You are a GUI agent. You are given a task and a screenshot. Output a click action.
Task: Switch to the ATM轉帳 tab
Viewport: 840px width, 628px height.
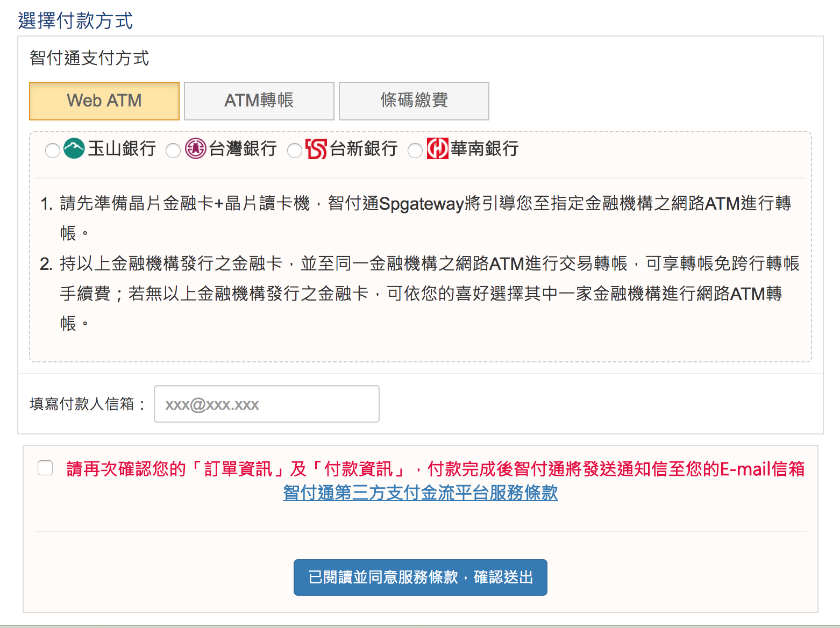(x=259, y=101)
